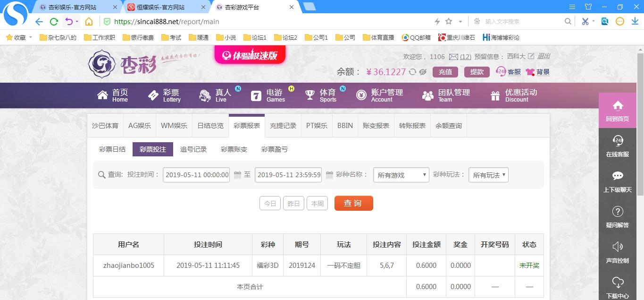
Task: Open the 彩票 Lottery navigation item
Action: click(164, 95)
